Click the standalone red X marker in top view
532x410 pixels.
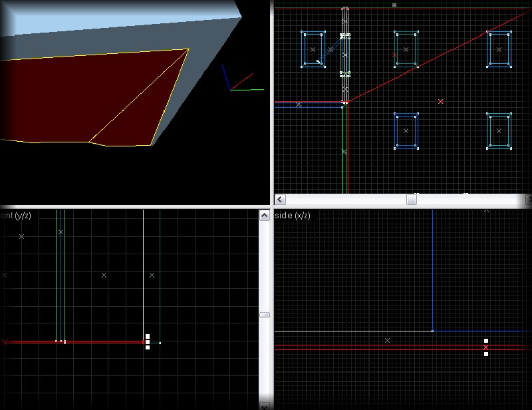[x=441, y=101]
